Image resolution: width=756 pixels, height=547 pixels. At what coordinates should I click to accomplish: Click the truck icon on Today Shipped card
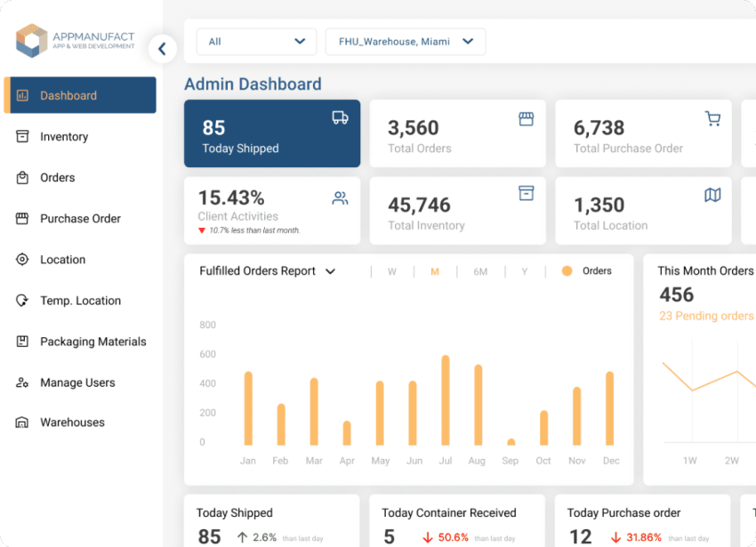tap(340, 118)
